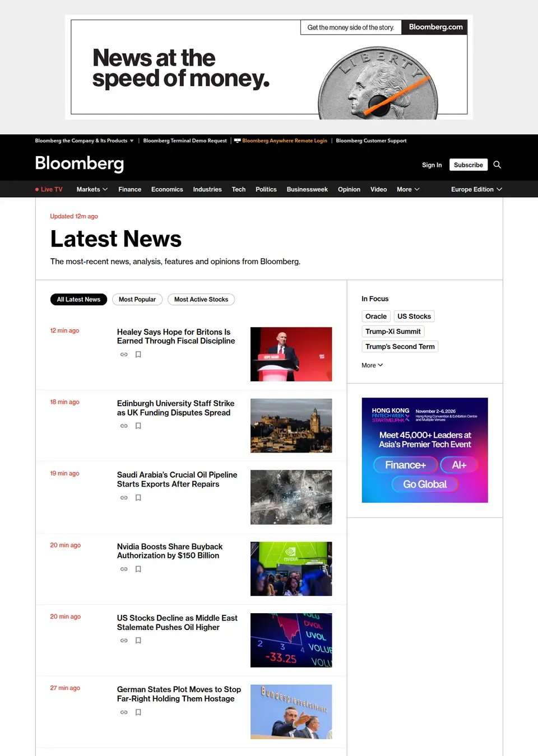The height and width of the screenshot is (756, 538).
Task: Open the Businessweek section
Action: coord(307,189)
